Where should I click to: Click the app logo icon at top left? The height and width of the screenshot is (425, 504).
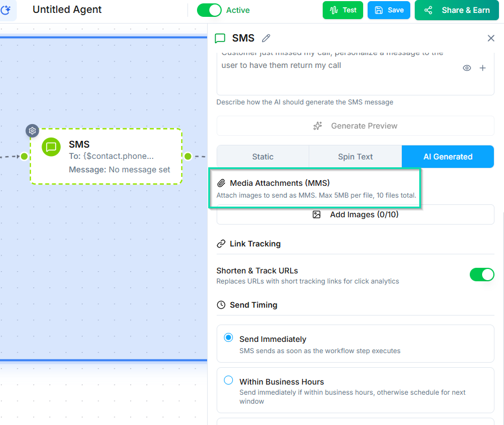click(7, 10)
